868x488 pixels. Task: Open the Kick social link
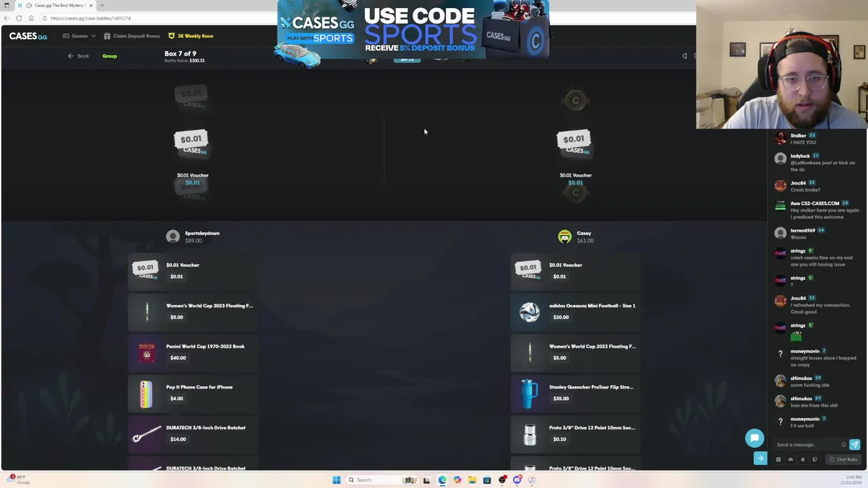pos(802,460)
